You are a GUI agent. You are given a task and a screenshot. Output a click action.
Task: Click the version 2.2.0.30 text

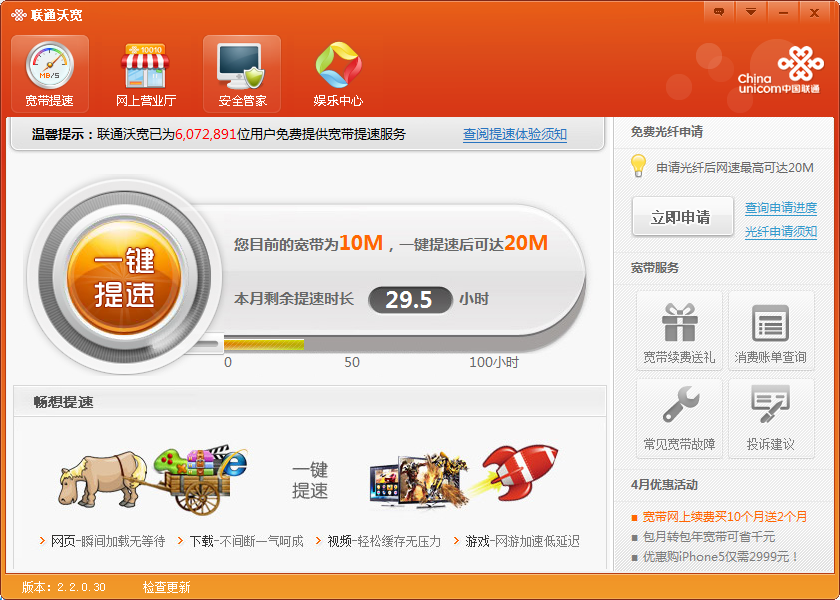click(x=64, y=587)
